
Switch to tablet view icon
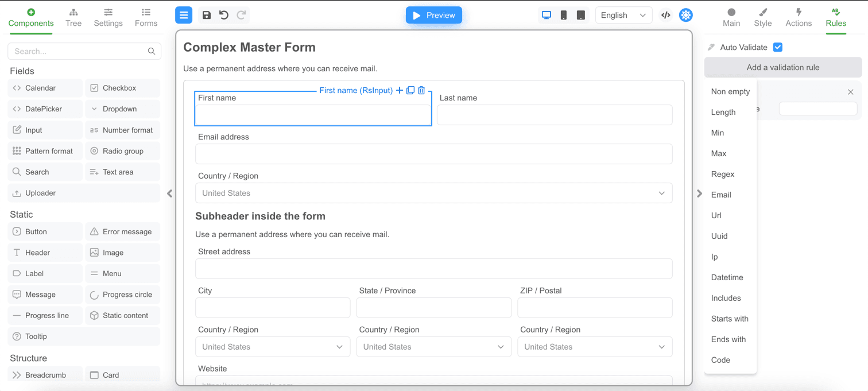click(581, 16)
